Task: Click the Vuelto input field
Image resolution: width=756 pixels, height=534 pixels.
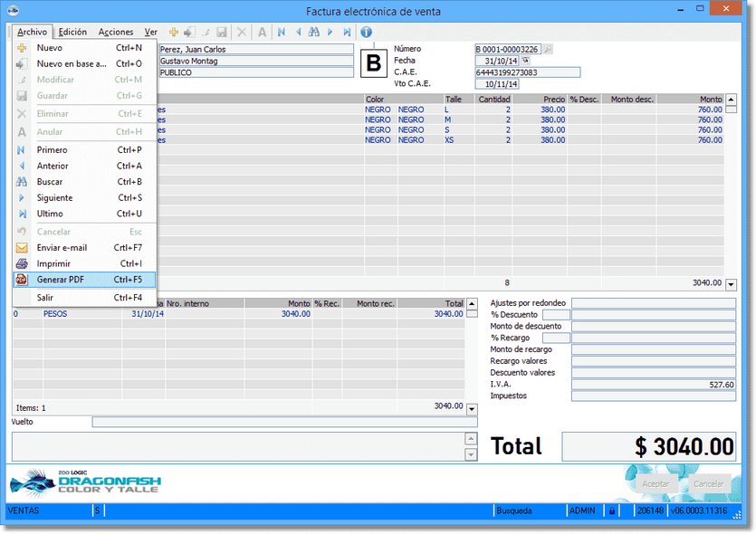Action: (284, 422)
